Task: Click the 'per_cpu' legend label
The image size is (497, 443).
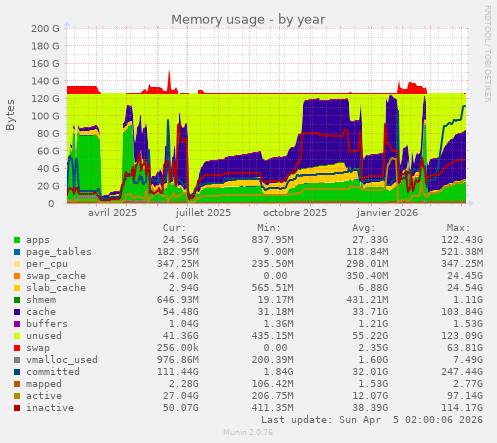Action: pyautogui.click(x=47, y=264)
